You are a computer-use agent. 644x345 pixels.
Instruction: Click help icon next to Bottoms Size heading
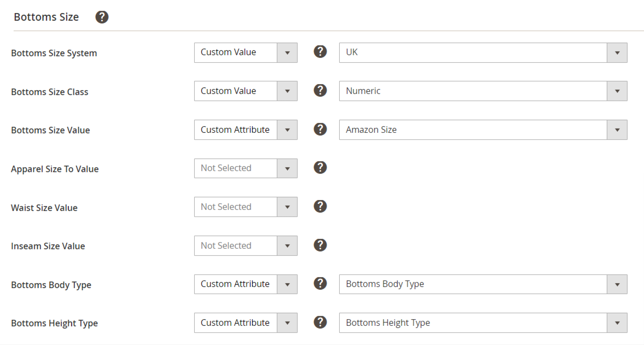(102, 17)
